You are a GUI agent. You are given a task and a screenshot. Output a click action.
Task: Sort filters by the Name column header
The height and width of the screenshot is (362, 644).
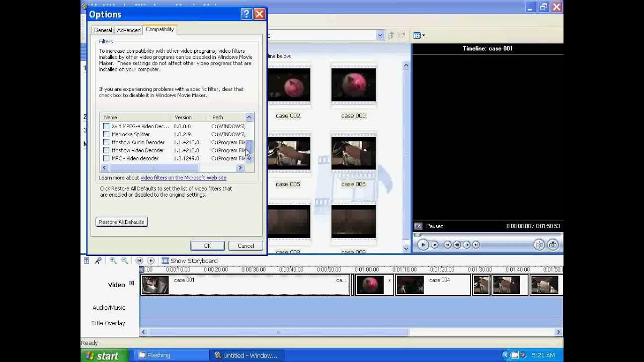click(x=135, y=117)
